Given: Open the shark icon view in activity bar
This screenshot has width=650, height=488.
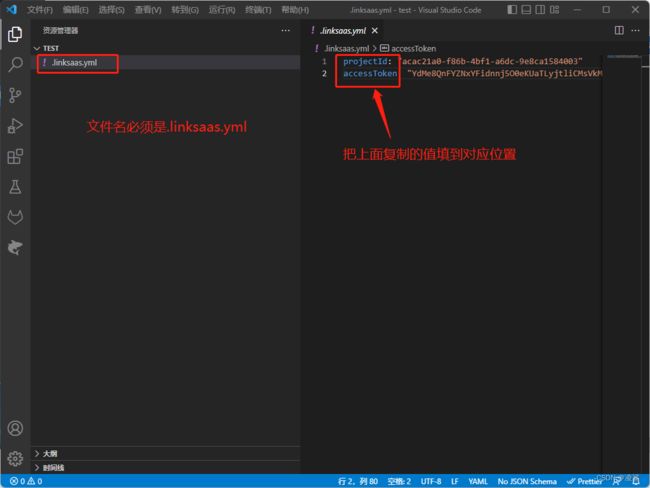Looking at the screenshot, I should coord(15,248).
